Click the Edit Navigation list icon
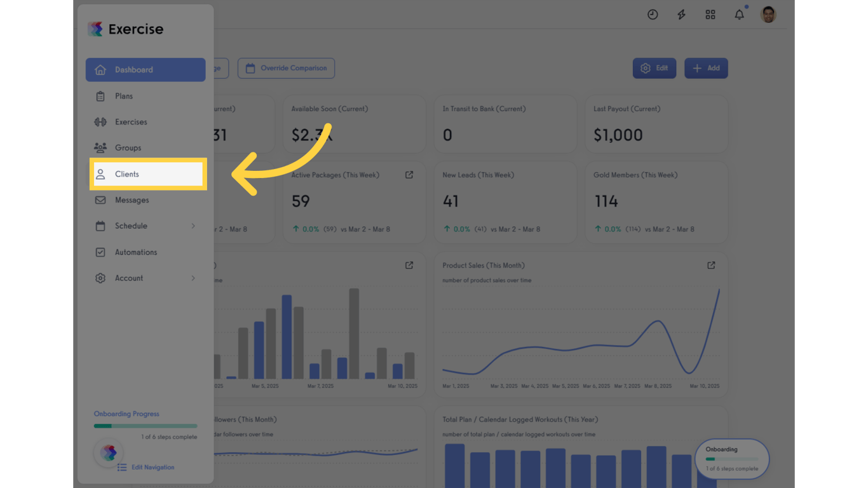868x488 pixels. coord(122,467)
